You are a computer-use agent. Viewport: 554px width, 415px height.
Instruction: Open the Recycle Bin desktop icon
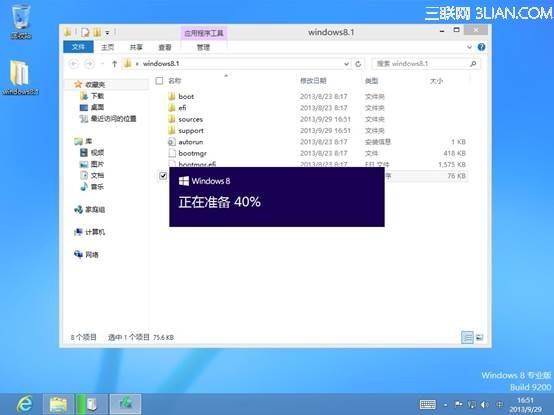20,21
